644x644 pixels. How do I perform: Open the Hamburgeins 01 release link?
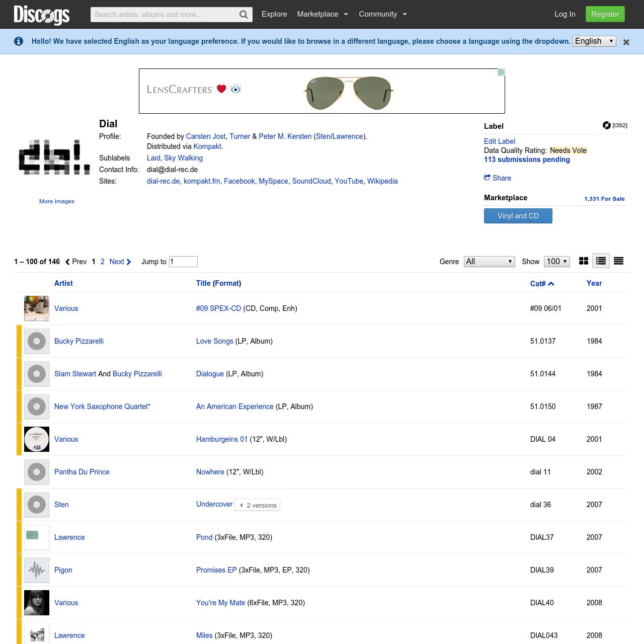point(222,439)
